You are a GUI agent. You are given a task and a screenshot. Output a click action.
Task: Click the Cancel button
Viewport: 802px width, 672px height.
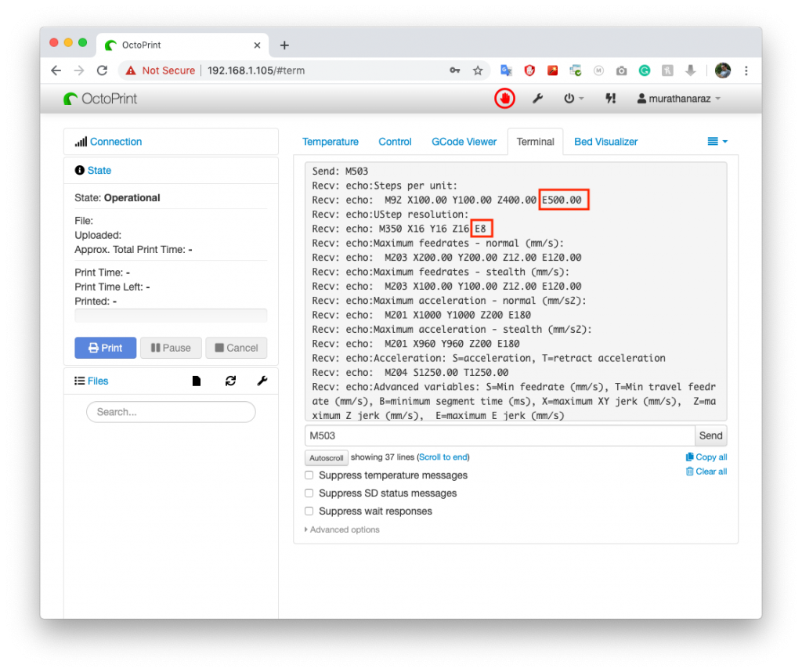[x=237, y=348]
